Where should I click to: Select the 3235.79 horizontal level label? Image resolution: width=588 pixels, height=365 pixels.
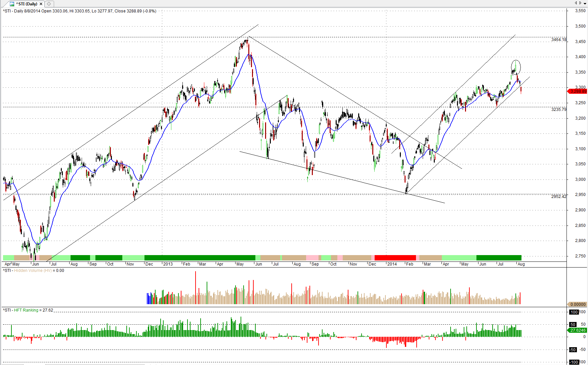pos(558,110)
